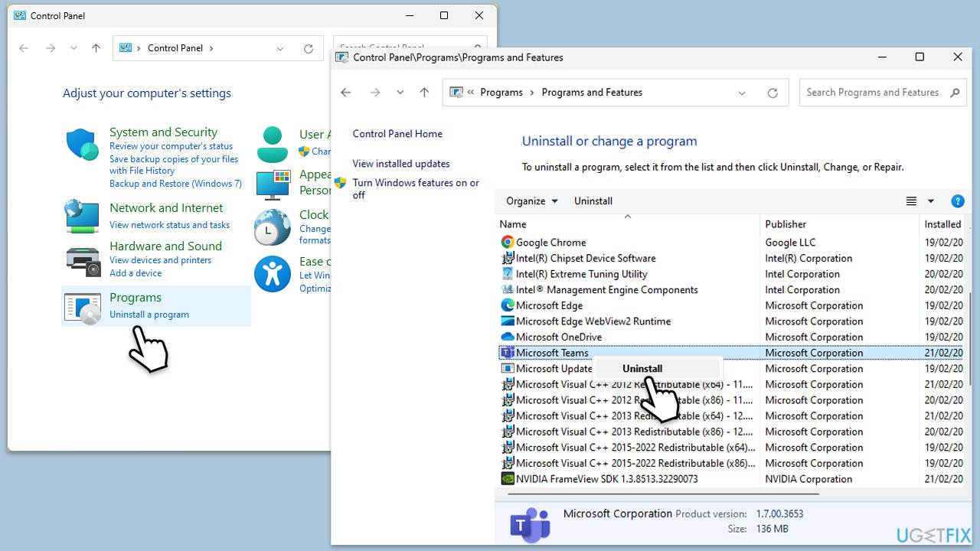The image size is (980, 551).
Task: Open recent locations dropdown in Programs and Features
Action: (x=400, y=93)
